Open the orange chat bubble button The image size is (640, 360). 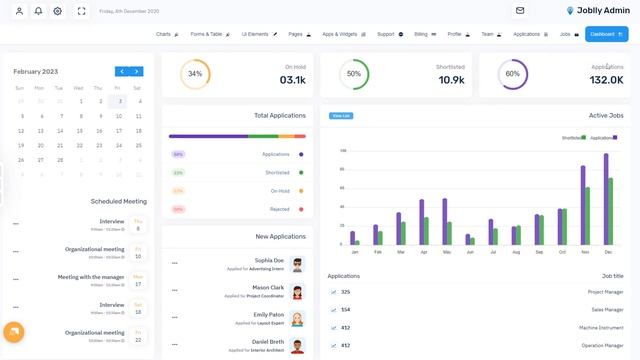pos(14,332)
